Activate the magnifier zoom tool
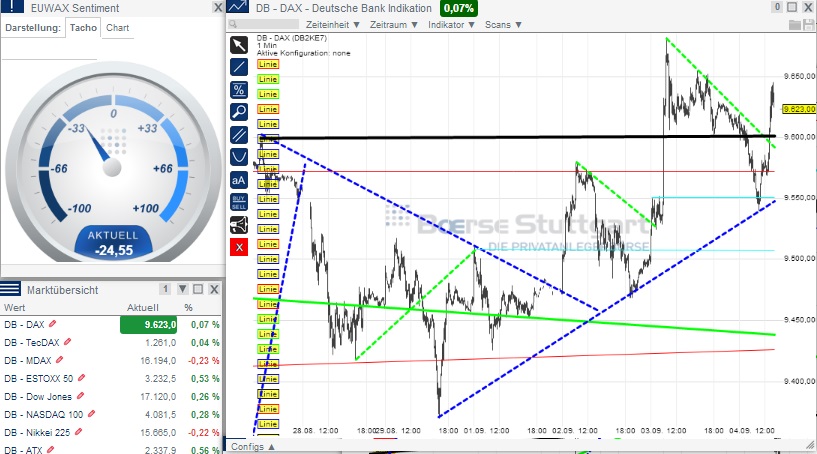 point(239,112)
